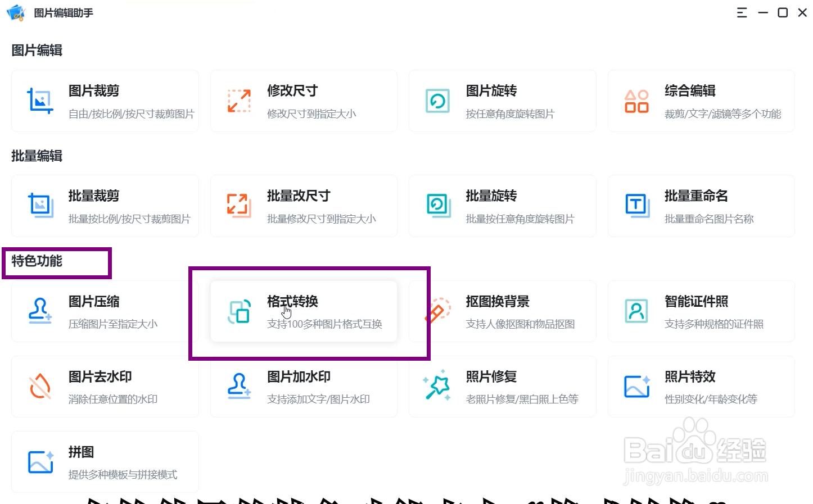Select the 照片特效 photo effects icon
Image resolution: width=813 pixels, height=504 pixels.
pyautogui.click(x=636, y=387)
